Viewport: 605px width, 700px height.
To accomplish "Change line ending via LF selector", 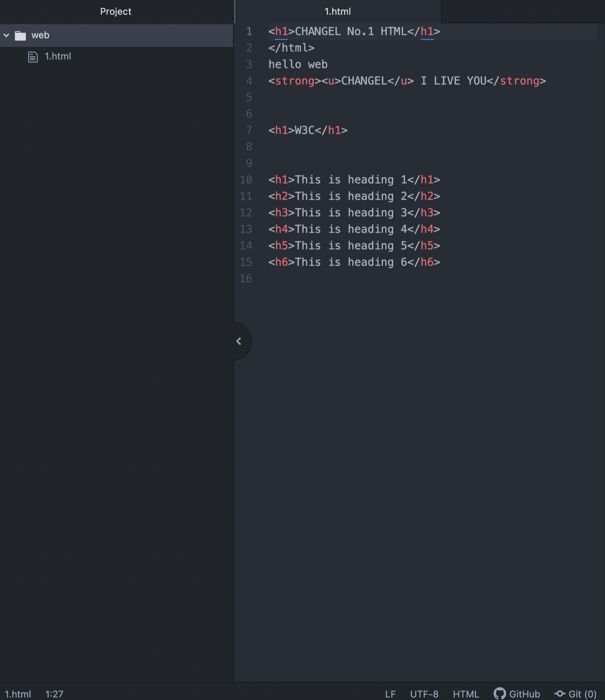I will 390,694.
